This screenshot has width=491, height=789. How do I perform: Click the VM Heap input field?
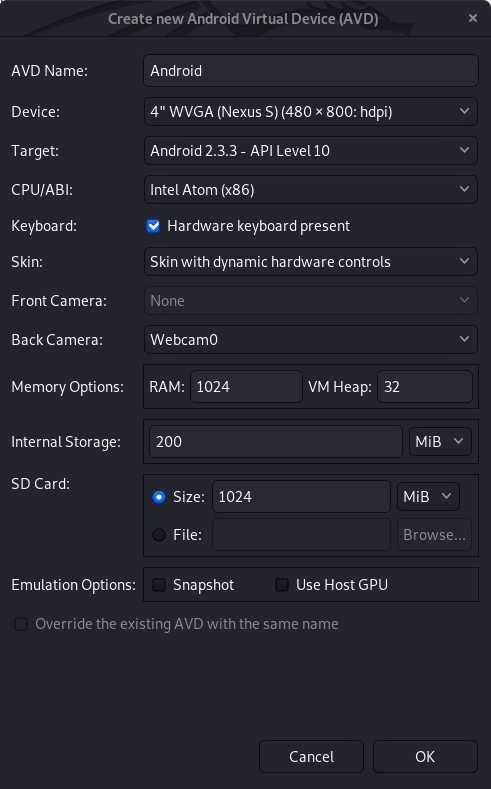pyautogui.click(x=425, y=386)
